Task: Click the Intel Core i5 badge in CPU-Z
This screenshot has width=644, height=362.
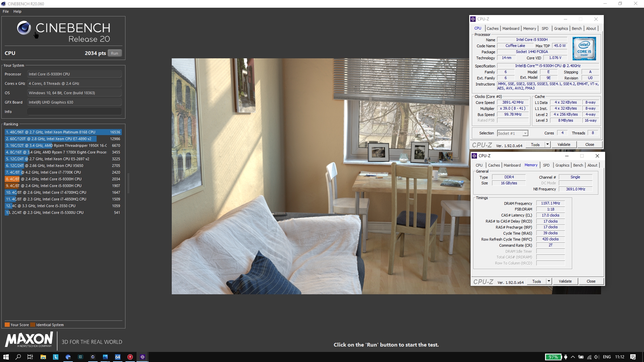Action: tap(584, 49)
